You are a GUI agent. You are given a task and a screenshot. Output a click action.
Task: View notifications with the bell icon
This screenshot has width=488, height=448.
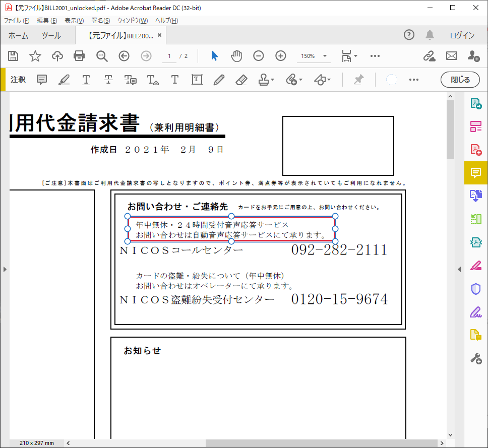click(x=430, y=35)
